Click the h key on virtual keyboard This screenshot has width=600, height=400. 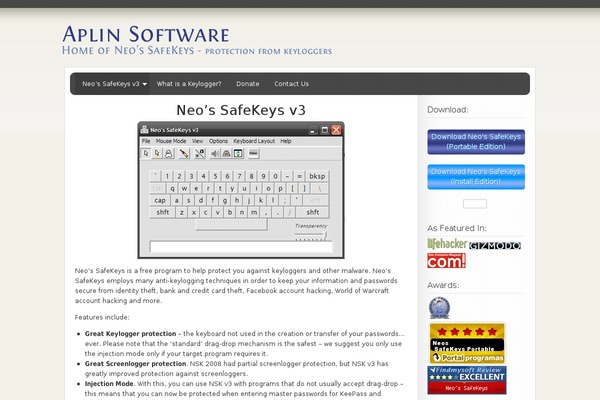click(x=237, y=200)
